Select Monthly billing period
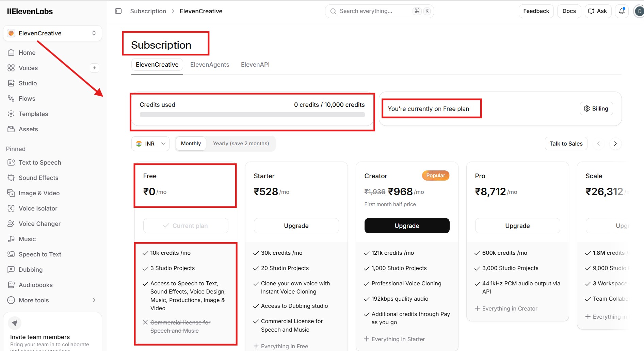Image resolution: width=644 pixels, height=351 pixels. (191, 144)
